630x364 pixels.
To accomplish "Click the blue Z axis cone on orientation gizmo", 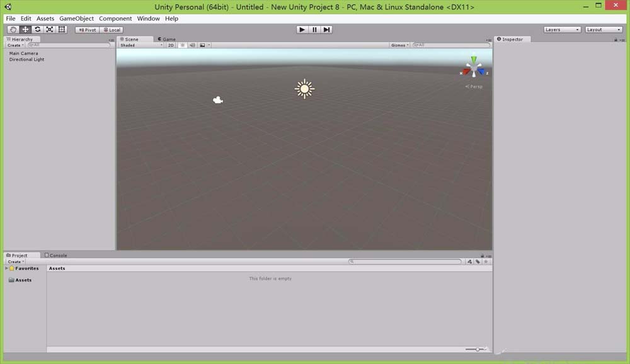I will 481,72.
